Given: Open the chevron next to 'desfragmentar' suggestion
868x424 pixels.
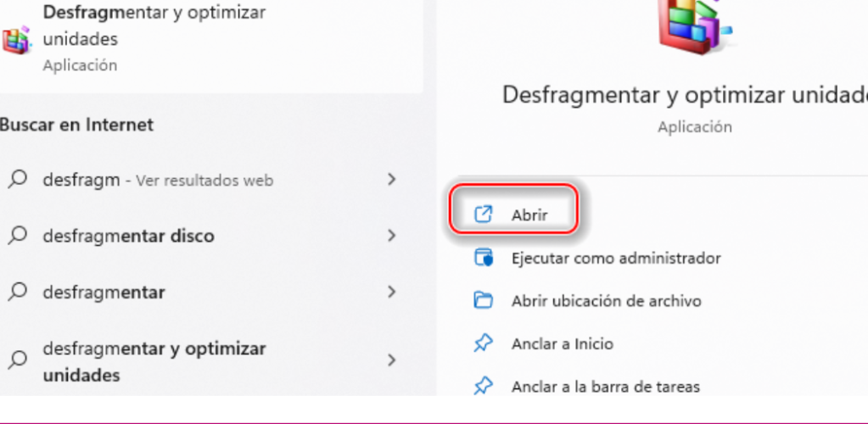Looking at the screenshot, I should point(391,292).
